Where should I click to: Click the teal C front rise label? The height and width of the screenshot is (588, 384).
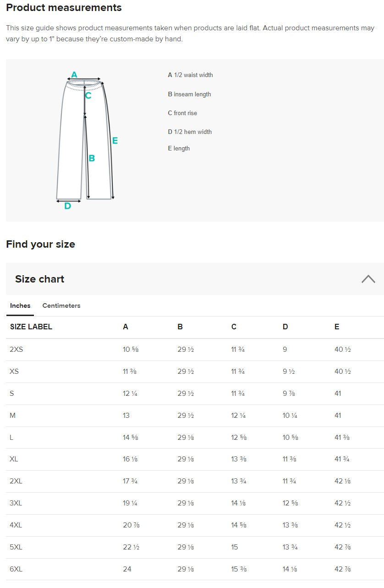tap(88, 95)
